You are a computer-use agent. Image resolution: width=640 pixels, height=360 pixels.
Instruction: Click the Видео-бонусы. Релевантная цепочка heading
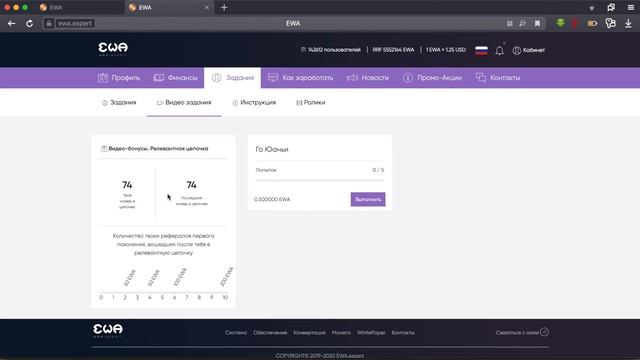(158, 149)
